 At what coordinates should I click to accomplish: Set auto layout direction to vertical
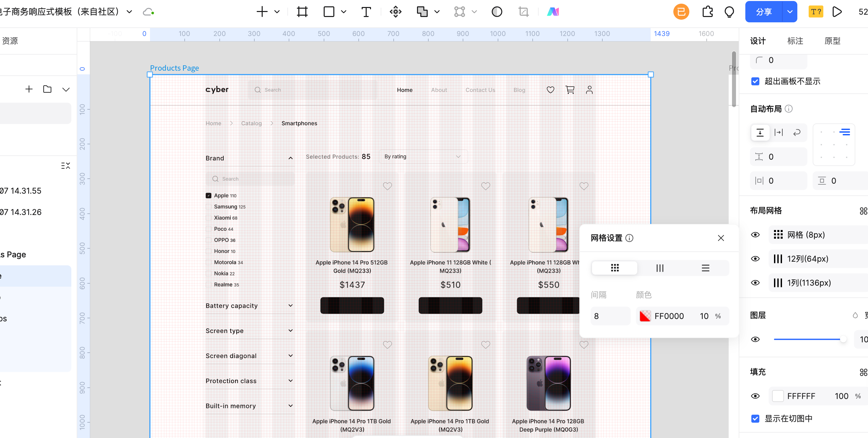[760, 132]
